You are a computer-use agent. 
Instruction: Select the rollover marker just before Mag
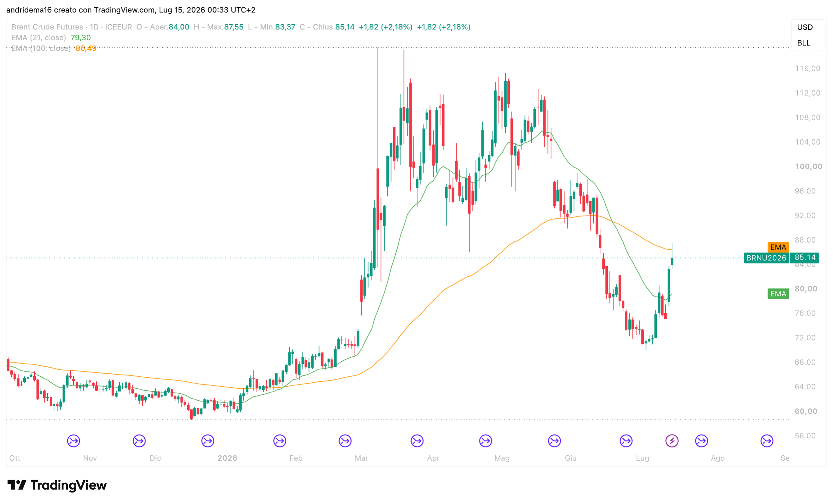click(486, 441)
